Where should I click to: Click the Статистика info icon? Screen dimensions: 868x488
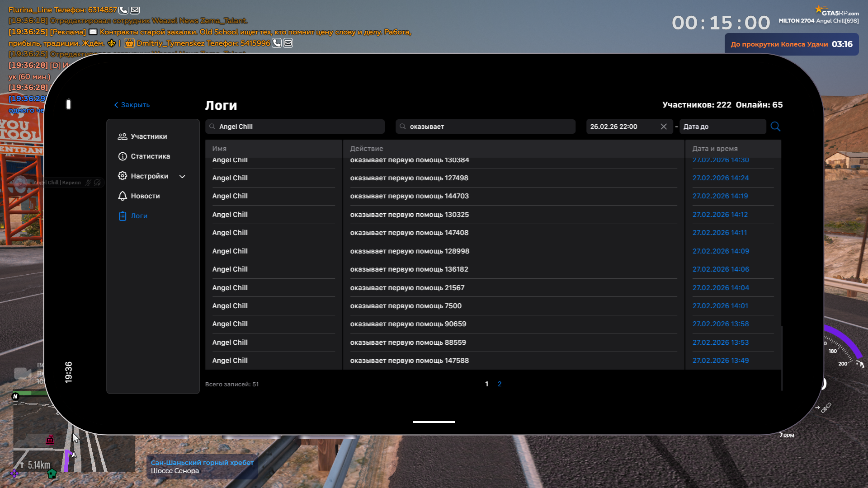click(x=122, y=156)
